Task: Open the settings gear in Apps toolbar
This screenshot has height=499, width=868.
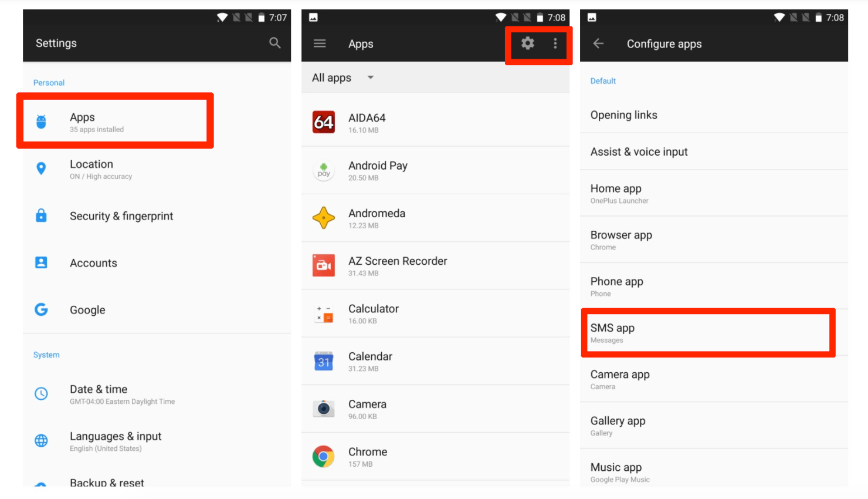Action: (527, 43)
